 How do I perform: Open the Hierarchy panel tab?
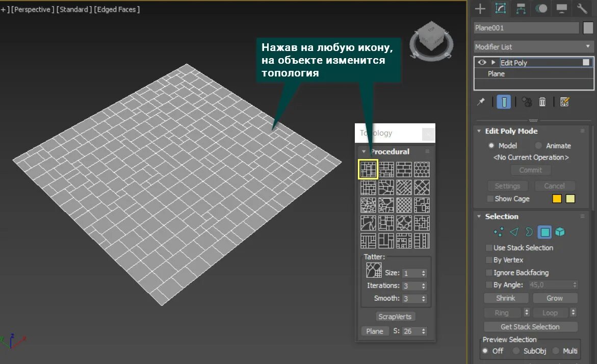(x=521, y=8)
